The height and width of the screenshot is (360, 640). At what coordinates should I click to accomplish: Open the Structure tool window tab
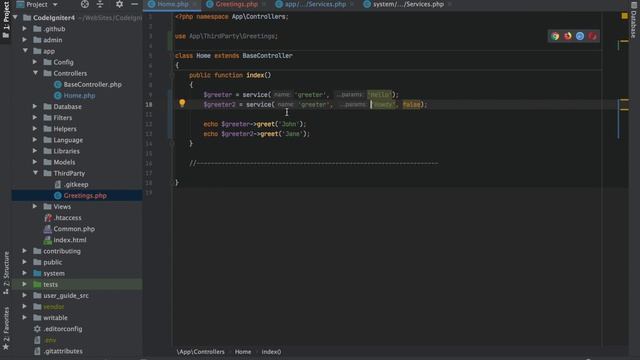6,273
